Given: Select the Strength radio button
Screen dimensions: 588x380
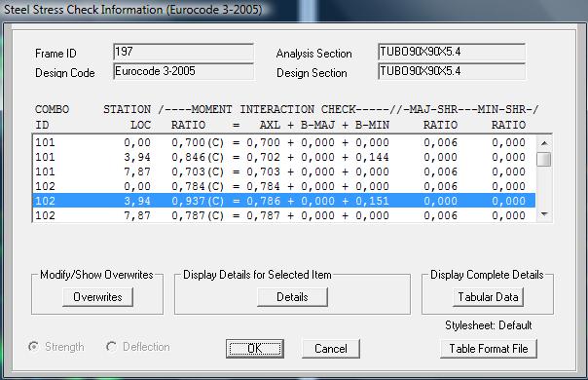Looking at the screenshot, I should pyautogui.click(x=33, y=347).
